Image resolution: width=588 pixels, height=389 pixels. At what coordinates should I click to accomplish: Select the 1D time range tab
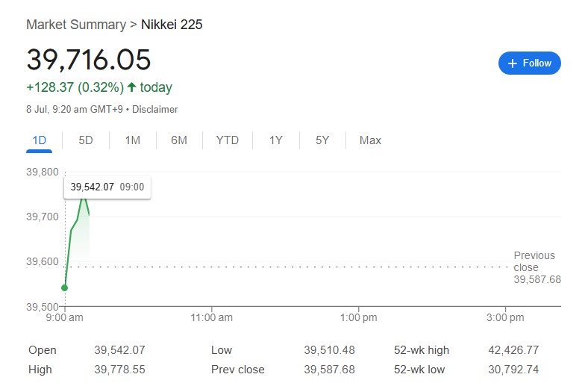tap(39, 140)
